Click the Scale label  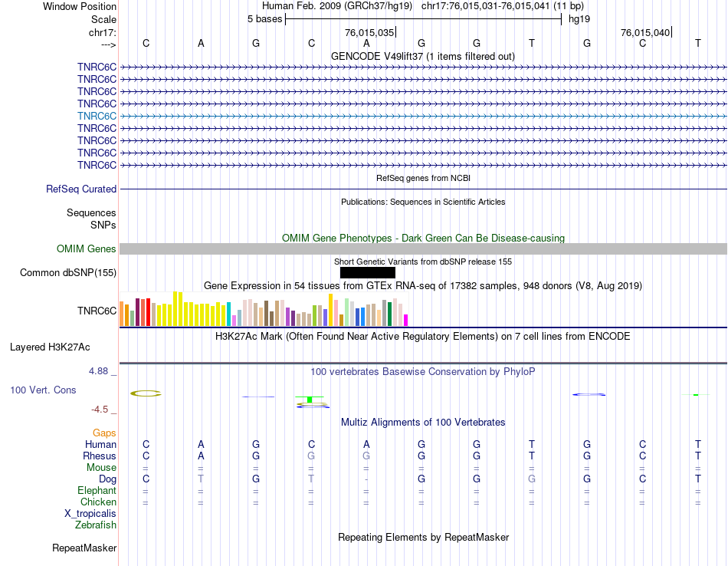(103, 19)
